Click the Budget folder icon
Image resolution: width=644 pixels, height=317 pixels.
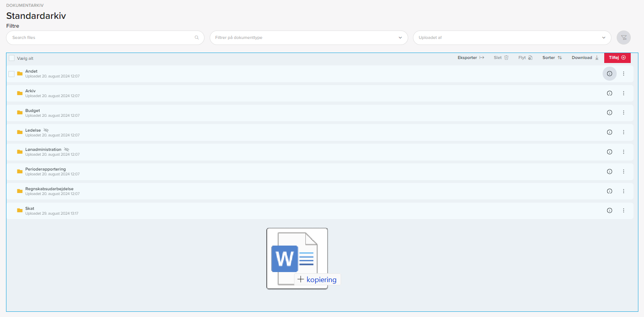[20, 113]
